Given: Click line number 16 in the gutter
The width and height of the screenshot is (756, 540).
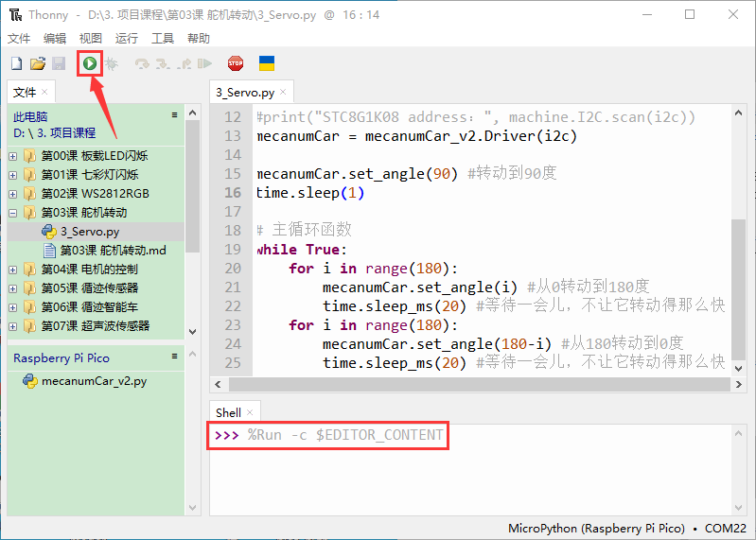Looking at the screenshot, I should (x=233, y=193).
